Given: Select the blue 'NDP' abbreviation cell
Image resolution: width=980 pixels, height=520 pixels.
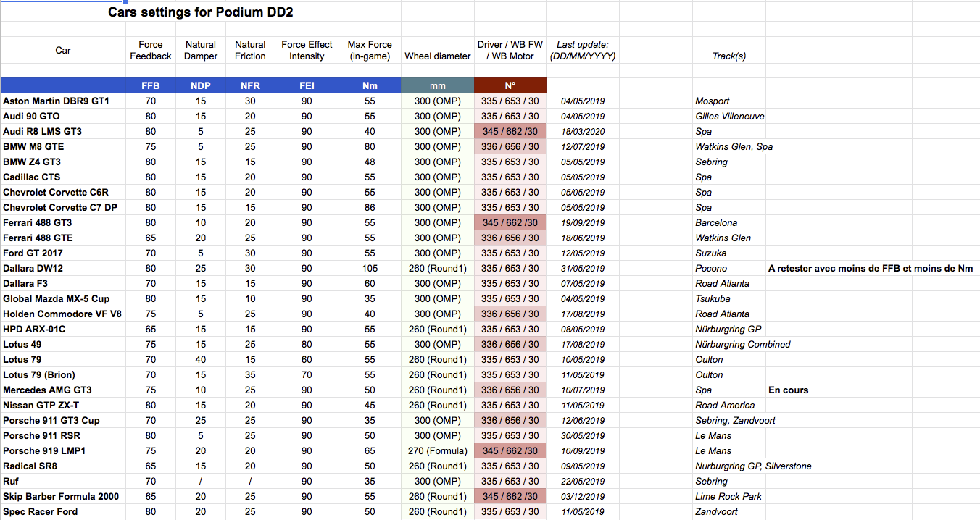Looking at the screenshot, I should pos(201,85).
